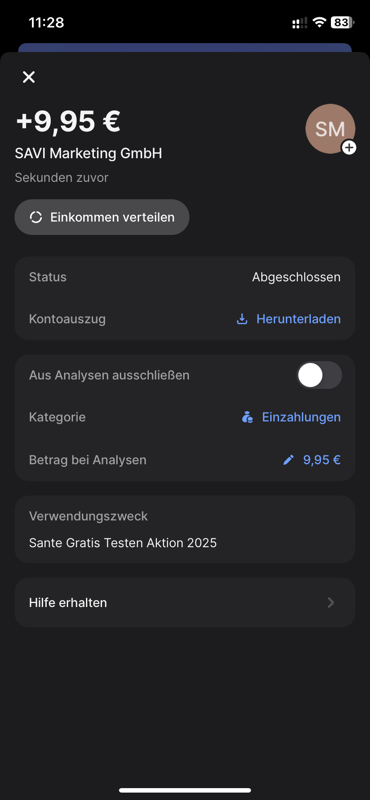Toggle Aus Analysen ausschließen switch

[x=319, y=376]
